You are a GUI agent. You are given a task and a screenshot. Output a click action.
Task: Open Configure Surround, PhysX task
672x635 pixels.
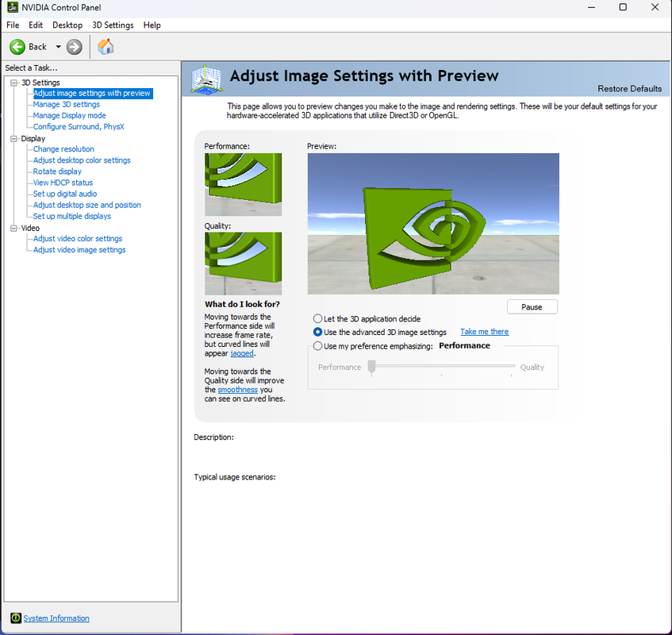pyautogui.click(x=79, y=126)
